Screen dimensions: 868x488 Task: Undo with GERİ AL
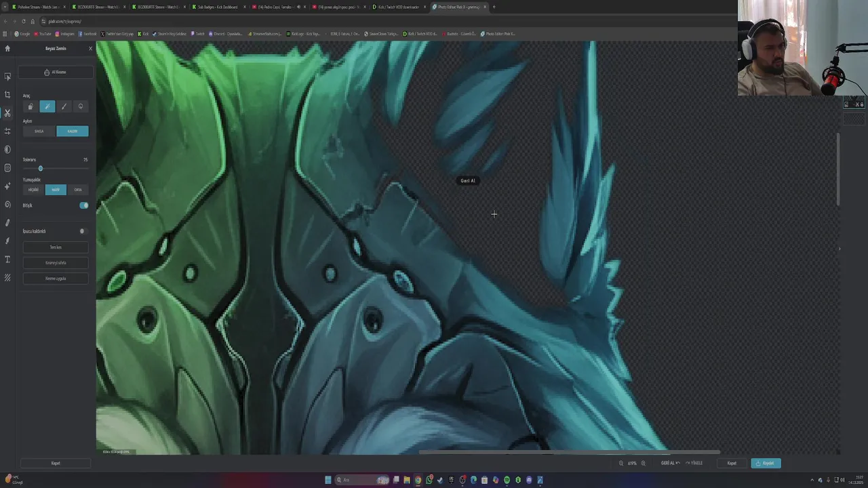[670, 463]
